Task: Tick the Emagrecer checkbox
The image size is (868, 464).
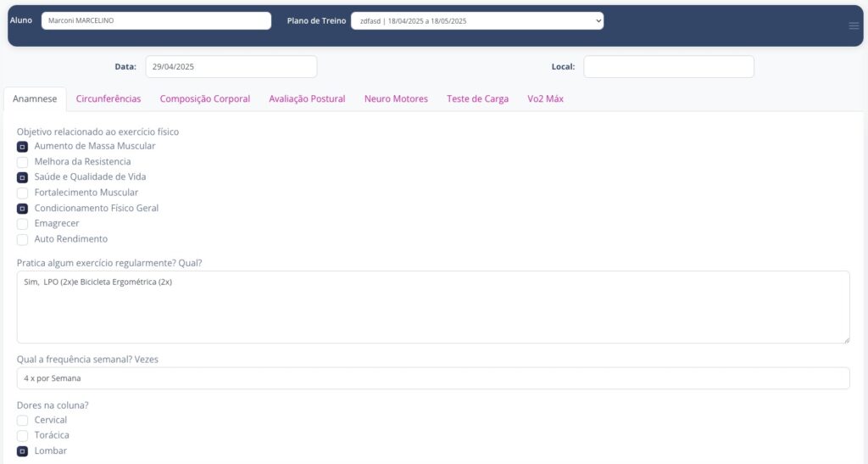Action: 23,224
